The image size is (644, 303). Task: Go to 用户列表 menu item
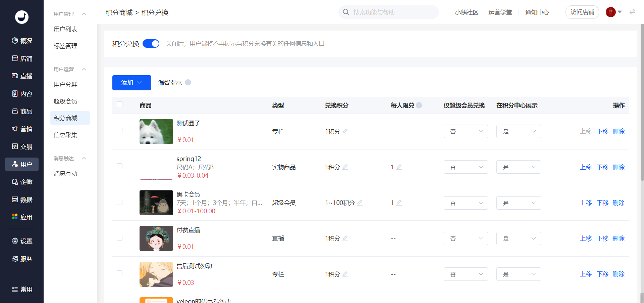(65, 29)
